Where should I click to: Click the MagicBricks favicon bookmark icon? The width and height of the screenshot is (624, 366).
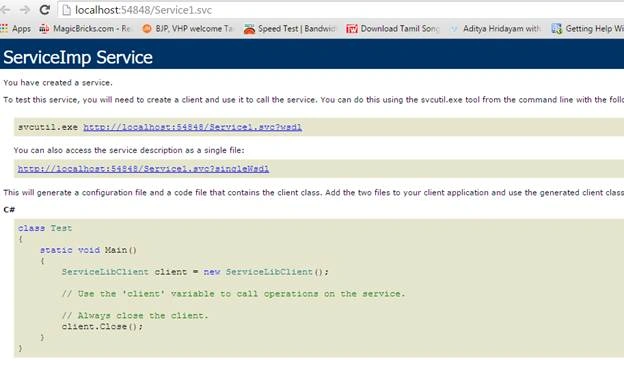coord(44,29)
